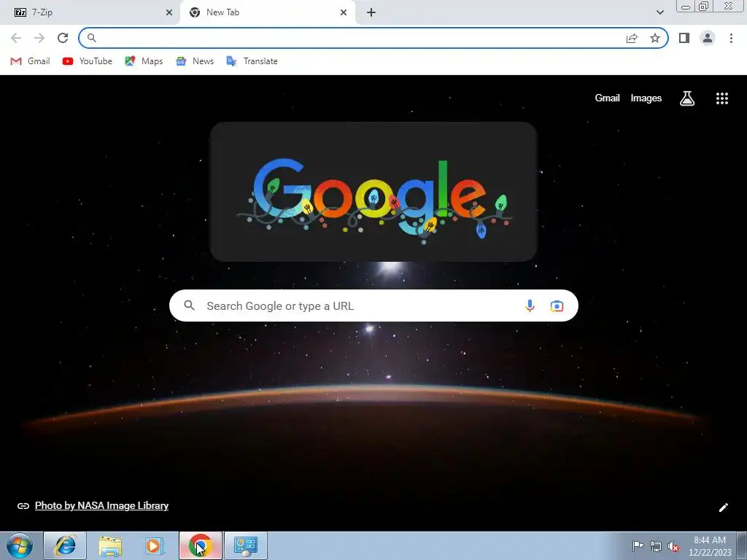This screenshot has height=560, width=747.
Task: Click the muted volume tray icon
Action: (x=673, y=546)
